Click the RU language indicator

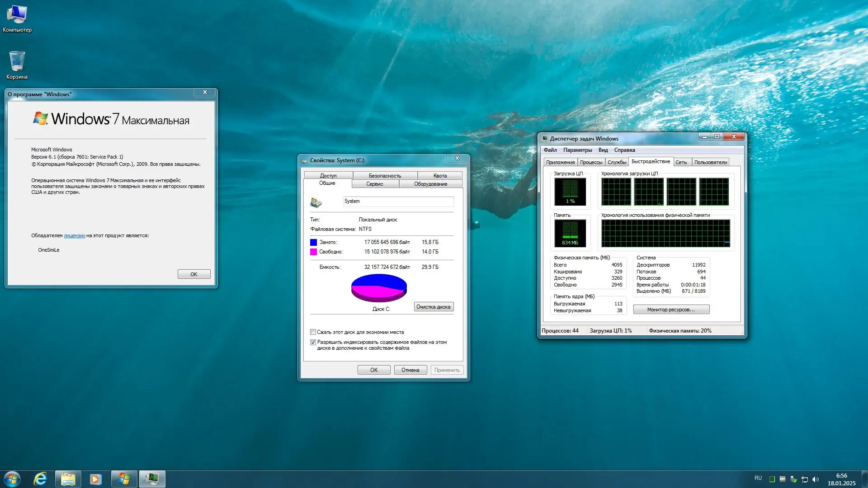(758, 478)
